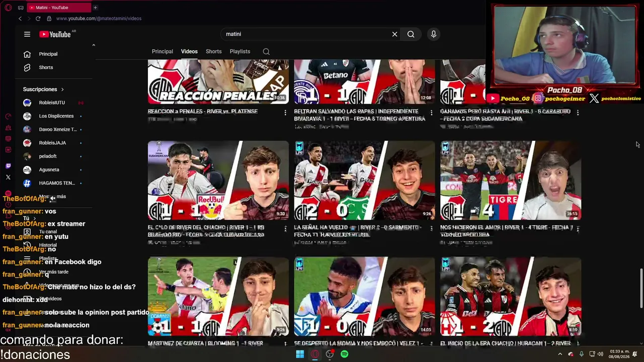This screenshot has width=644, height=362.
Task: Open the Twitch panel in Opera sidebar
Action: pyautogui.click(x=8, y=166)
